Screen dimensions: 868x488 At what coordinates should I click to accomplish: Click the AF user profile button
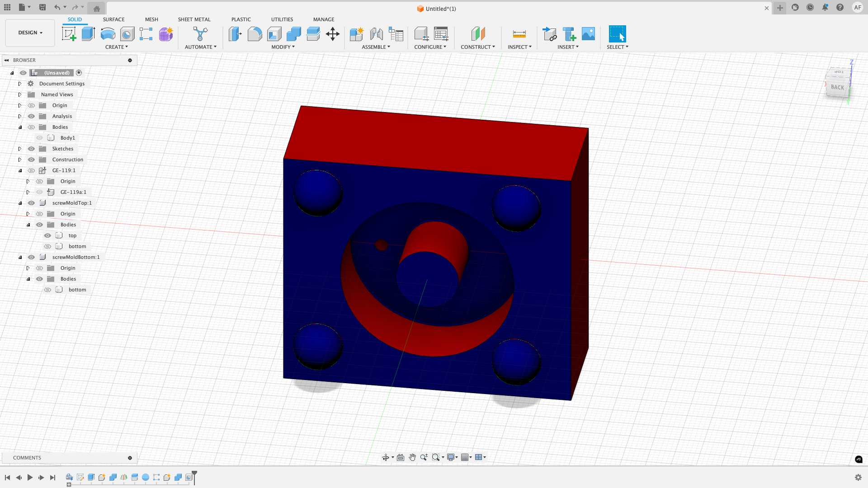tap(858, 7)
